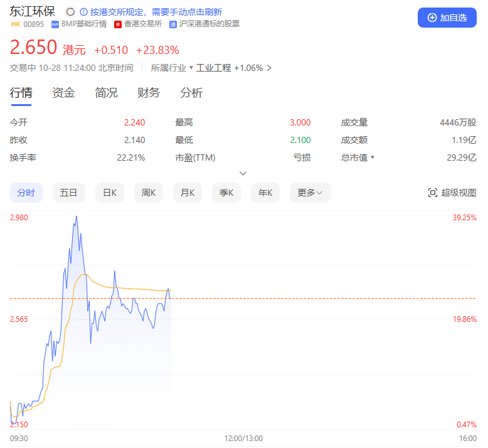
Task: Click the BMP基础行情 badge icon
Action: point(55,24)
